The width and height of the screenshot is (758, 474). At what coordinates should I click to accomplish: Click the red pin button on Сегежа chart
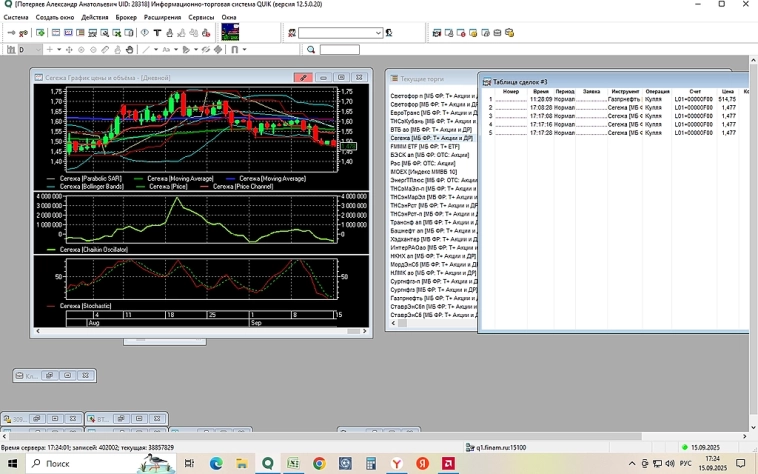tap(303, 77)
